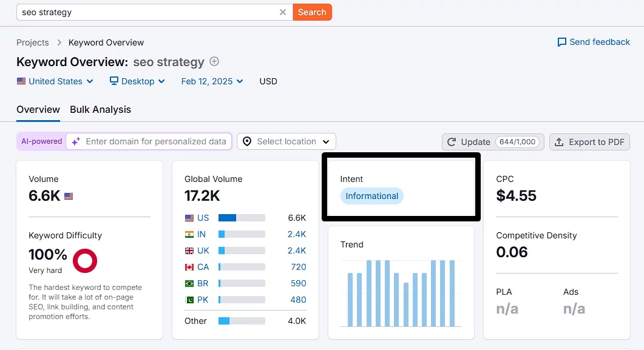Switch to the Bulk Analysis tab
The image size is (644, 350).
point(100,110)
